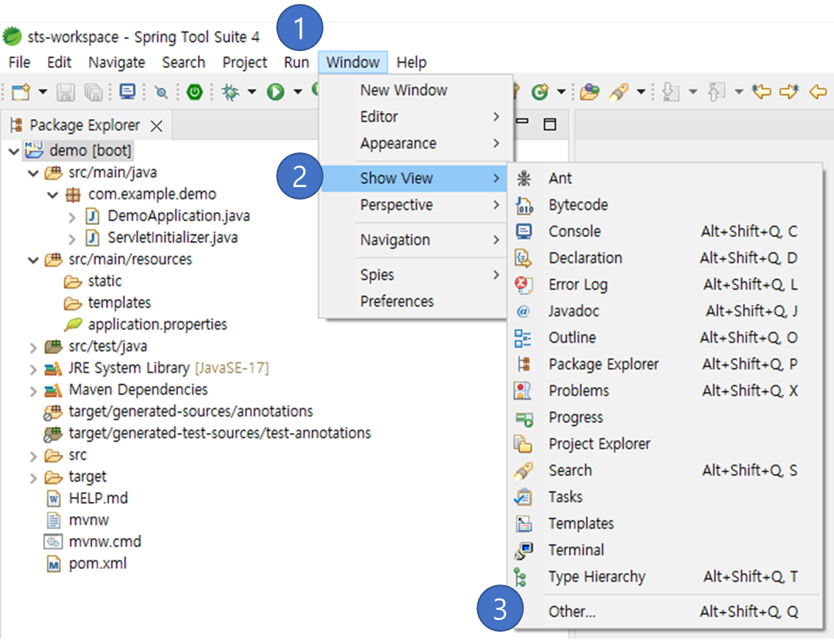Expand the target folder node

click(x=33, y=478)
